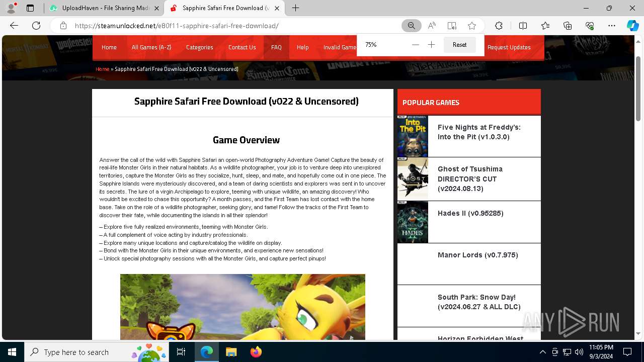This screenshot has width=644, height=362.
Task: Open Five Nights at Freddy's: Into the Pit link
Action: (479, 132)
